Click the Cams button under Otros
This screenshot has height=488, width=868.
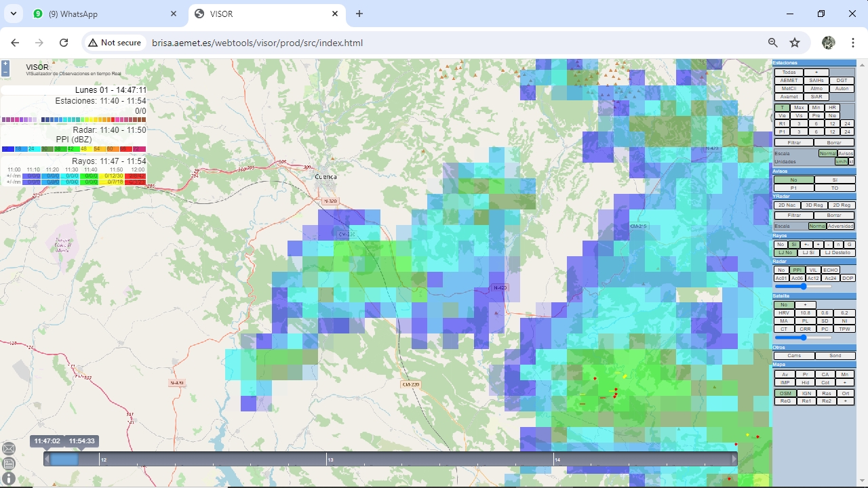pos(794,356)
